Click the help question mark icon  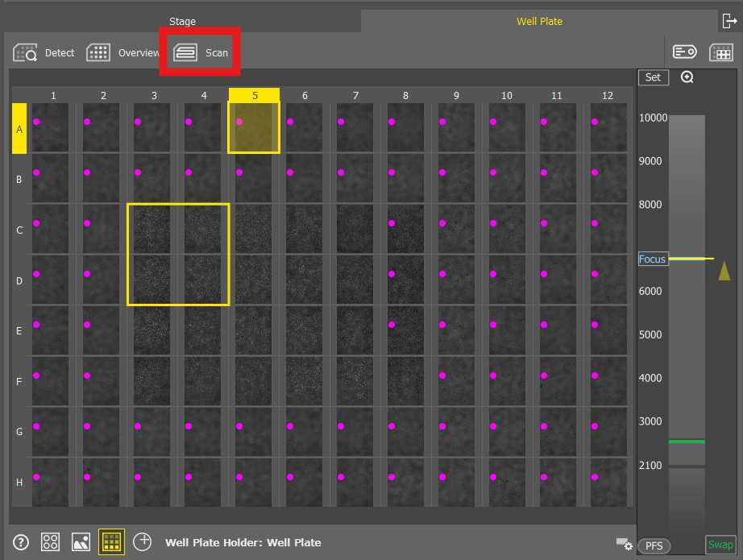21,542
